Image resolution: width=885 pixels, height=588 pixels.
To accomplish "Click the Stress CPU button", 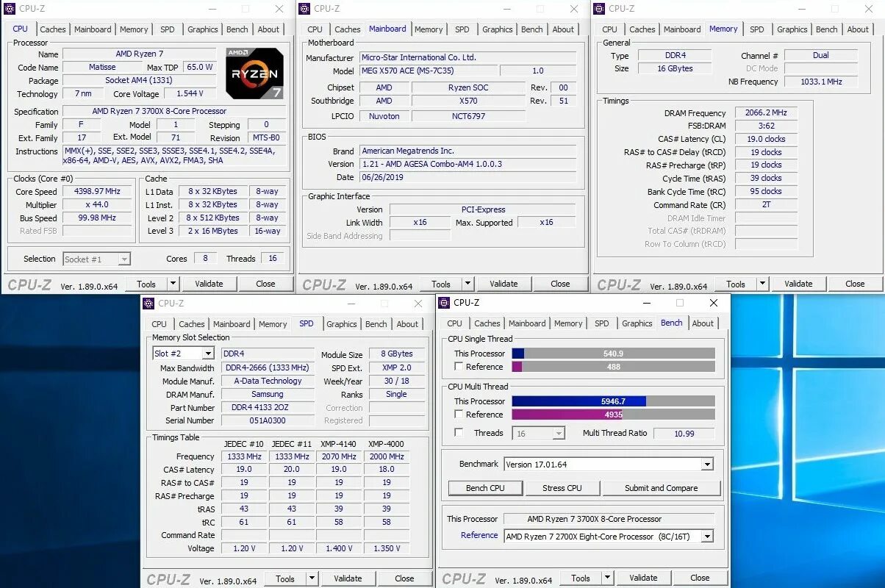I will point(562,488).
